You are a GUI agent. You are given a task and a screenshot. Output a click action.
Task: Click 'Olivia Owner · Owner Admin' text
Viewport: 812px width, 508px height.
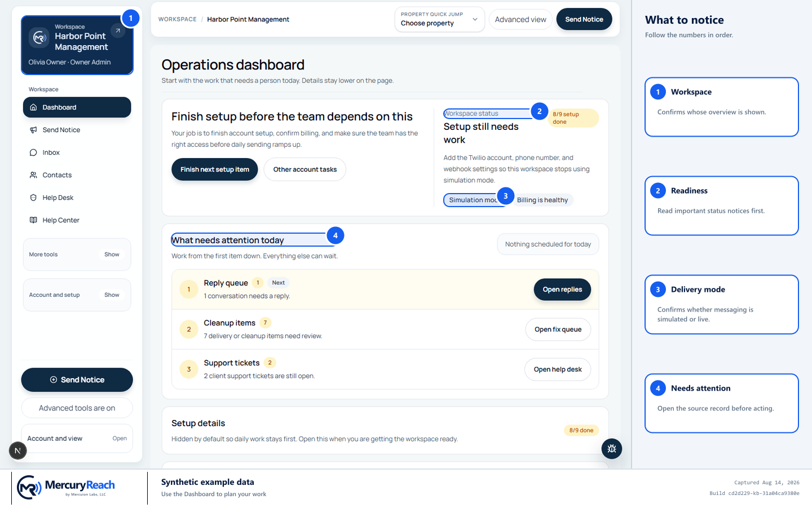coord(70,62)
